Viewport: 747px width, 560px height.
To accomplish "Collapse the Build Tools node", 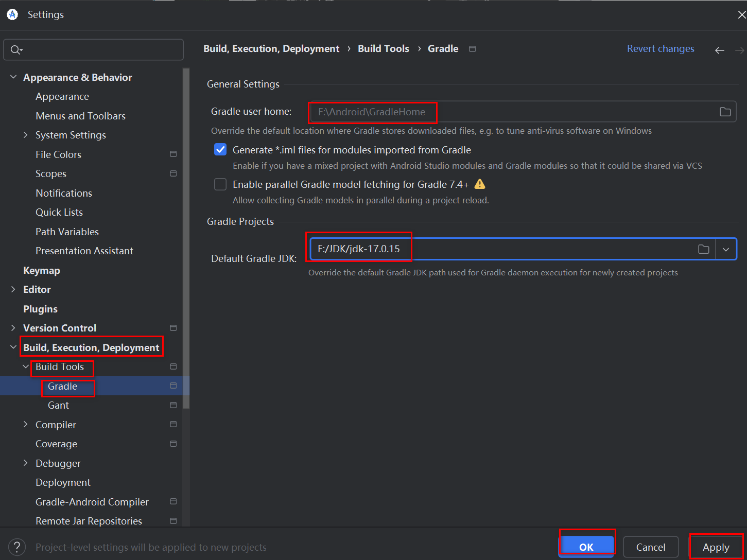I will tap(26, 366).
